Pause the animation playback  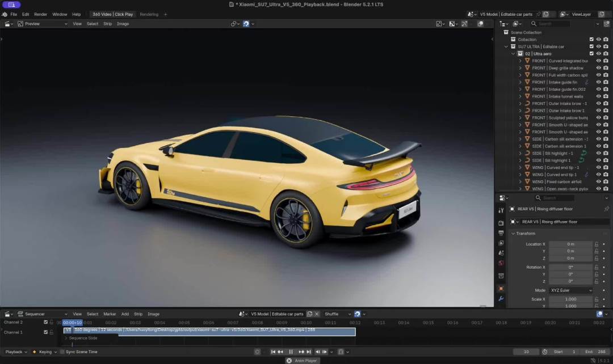tap(291, 352)
